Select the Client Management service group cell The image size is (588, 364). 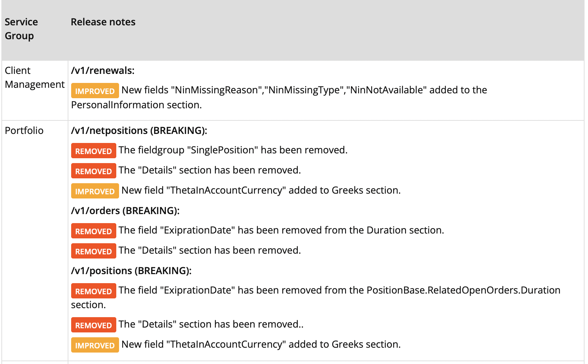pos(35,77)
